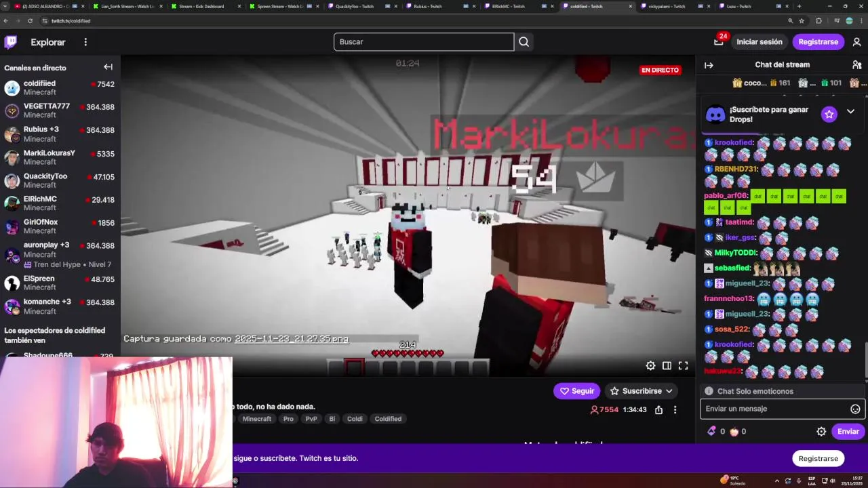This screenshot has width=868, height=488.
Task: Open MarkiLokurasY channel in sidebar
Action: pyautogui.click(x=60, y=158)
